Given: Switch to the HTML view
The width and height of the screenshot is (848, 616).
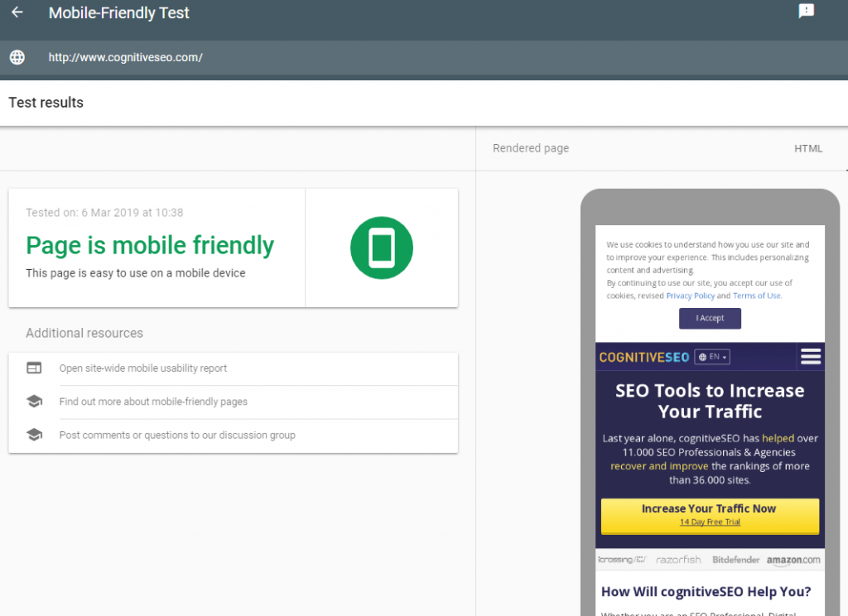Looking at the screenshot, I should [808, 147].
